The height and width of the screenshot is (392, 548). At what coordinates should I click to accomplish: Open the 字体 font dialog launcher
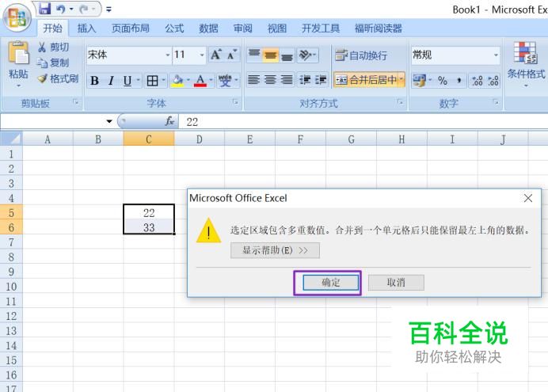coord(235,102)
